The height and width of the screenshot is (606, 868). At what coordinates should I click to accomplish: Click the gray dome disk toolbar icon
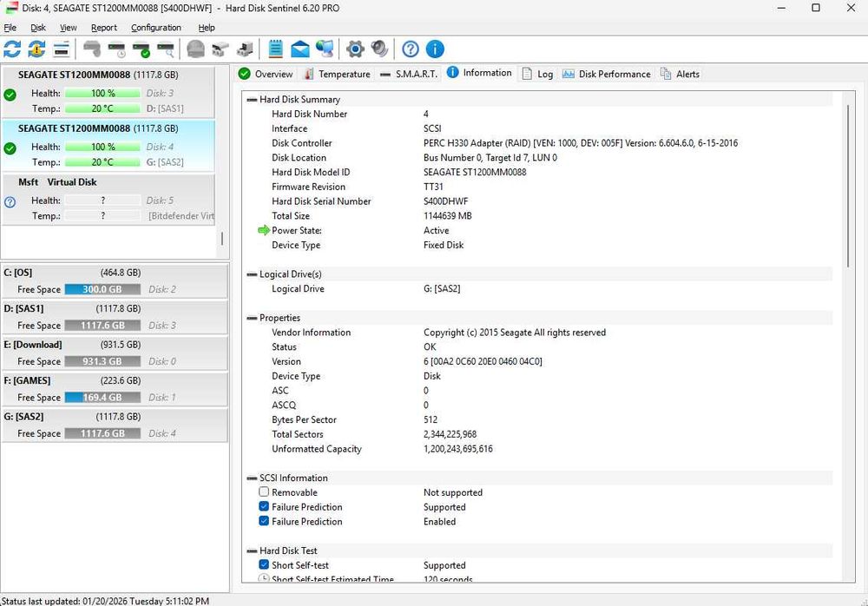click(x=195, y=49)
